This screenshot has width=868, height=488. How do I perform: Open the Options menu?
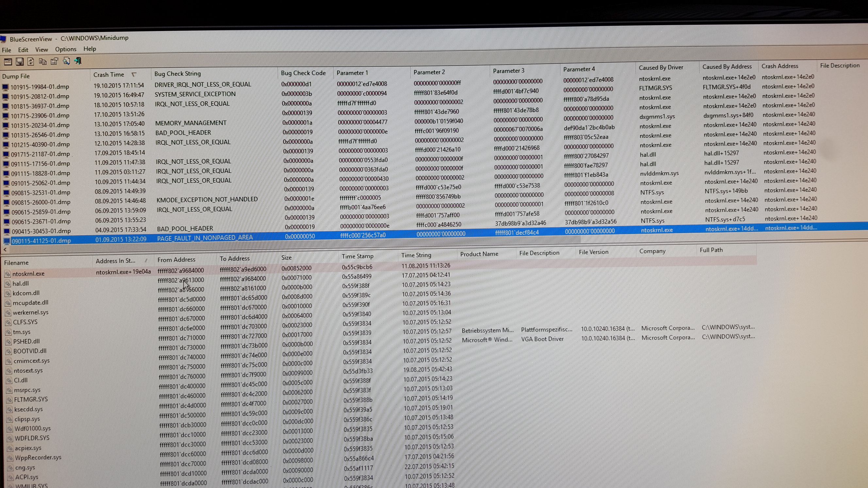coord(66,49)
